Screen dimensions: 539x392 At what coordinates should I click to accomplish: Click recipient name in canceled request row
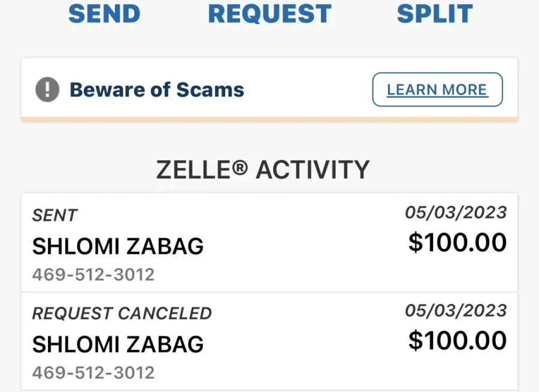point(118,344)
